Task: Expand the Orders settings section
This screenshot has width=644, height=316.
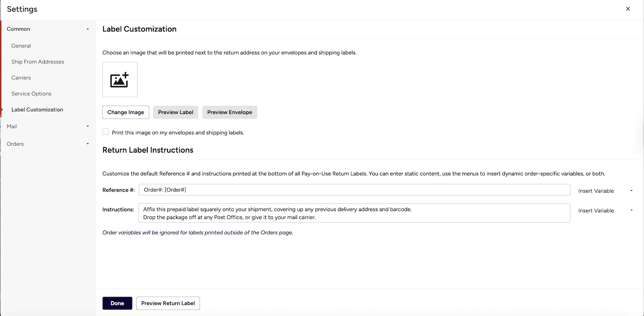Action: click(x=88, y=144)
